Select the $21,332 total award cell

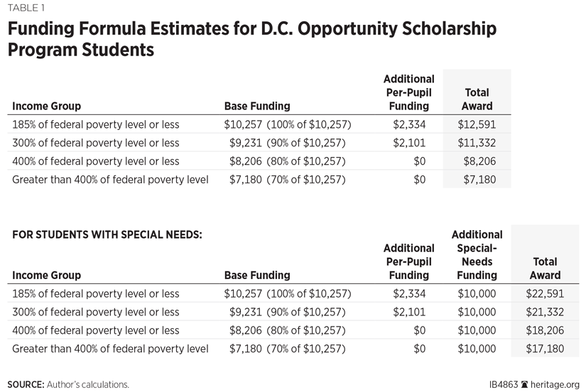[545, 312]
